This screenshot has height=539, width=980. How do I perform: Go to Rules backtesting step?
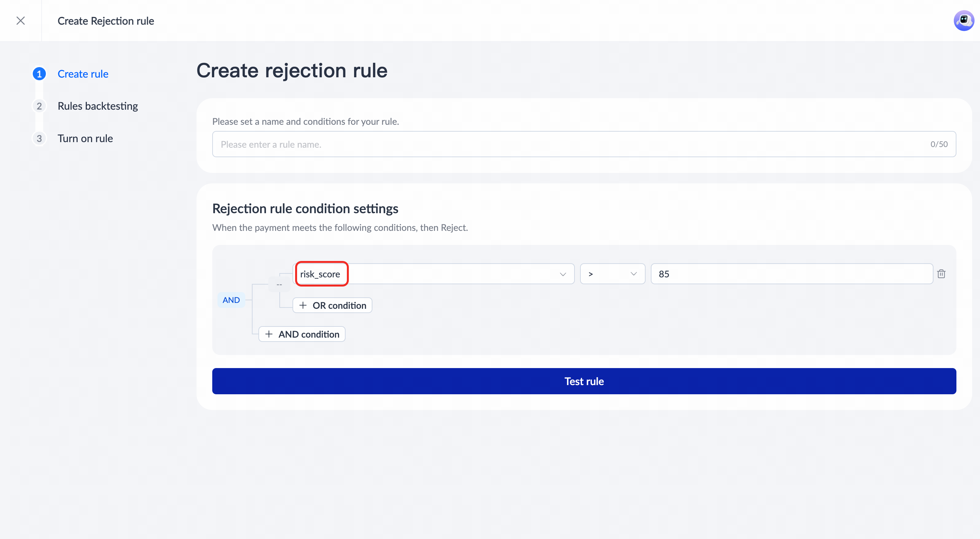click(x=98, y=106)
